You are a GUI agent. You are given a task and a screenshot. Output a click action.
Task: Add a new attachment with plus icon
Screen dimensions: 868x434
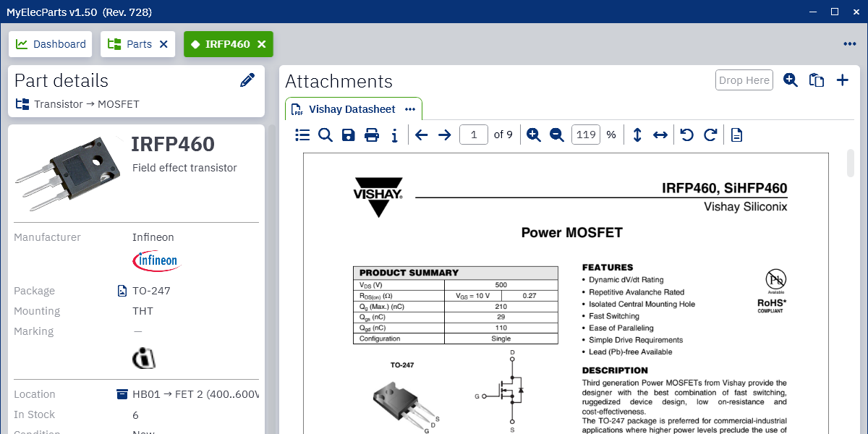click(x=843, y=80)
